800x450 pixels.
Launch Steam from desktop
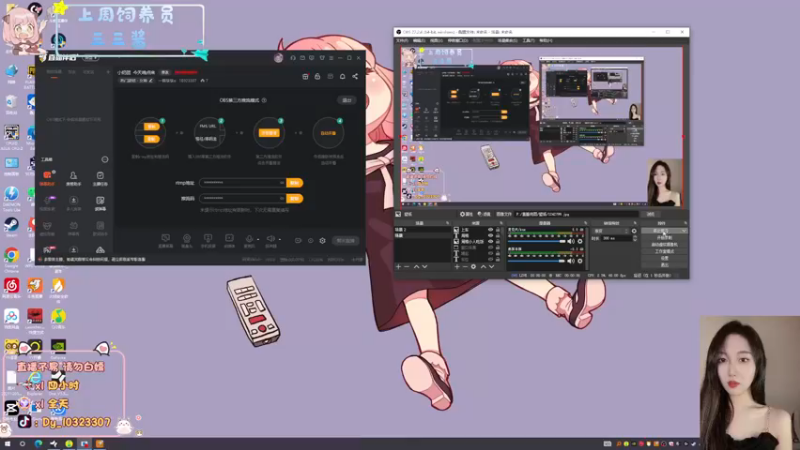(x=11, y=225)
